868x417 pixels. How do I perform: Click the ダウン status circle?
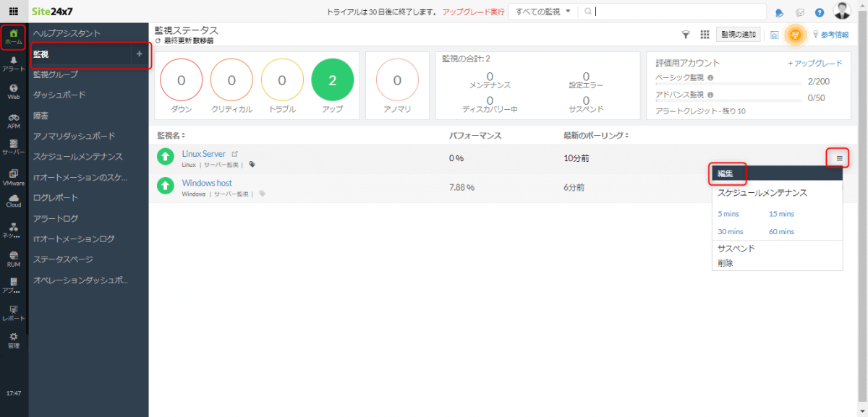[181, 80]
